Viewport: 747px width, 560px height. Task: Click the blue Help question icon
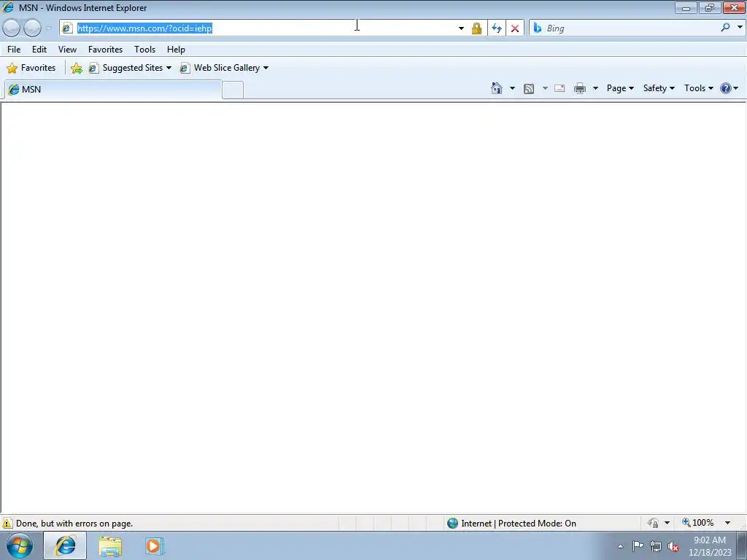pos(726,88)
